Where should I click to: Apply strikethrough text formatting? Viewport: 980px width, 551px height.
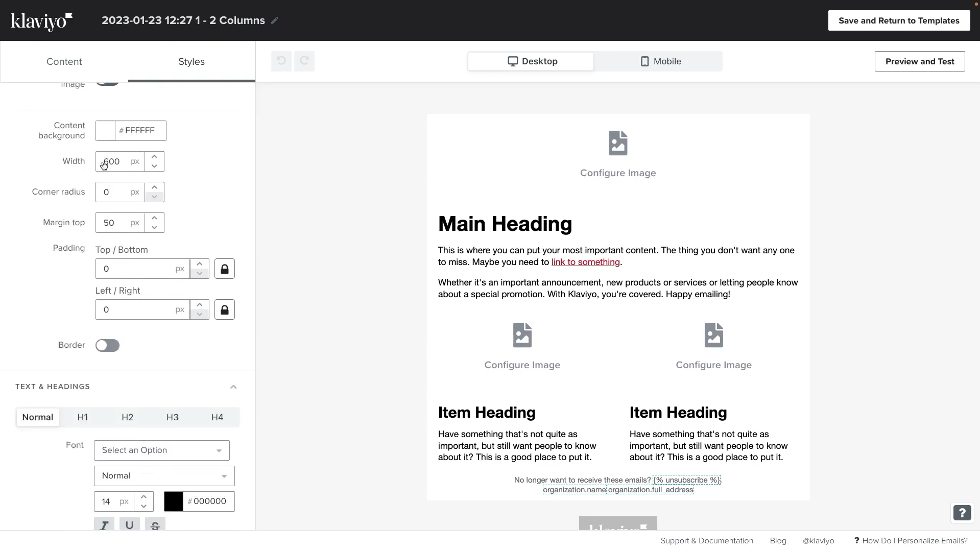[155, 525]
